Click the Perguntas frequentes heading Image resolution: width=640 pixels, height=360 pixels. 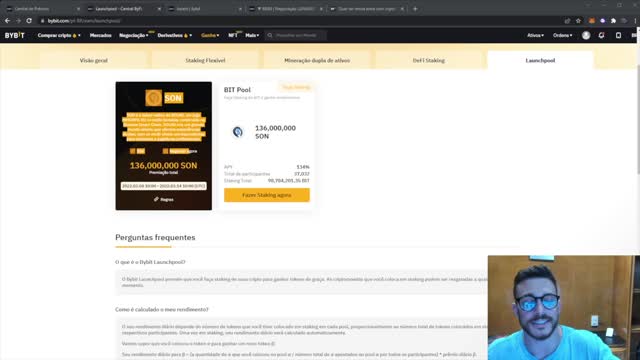pos(155,237)
